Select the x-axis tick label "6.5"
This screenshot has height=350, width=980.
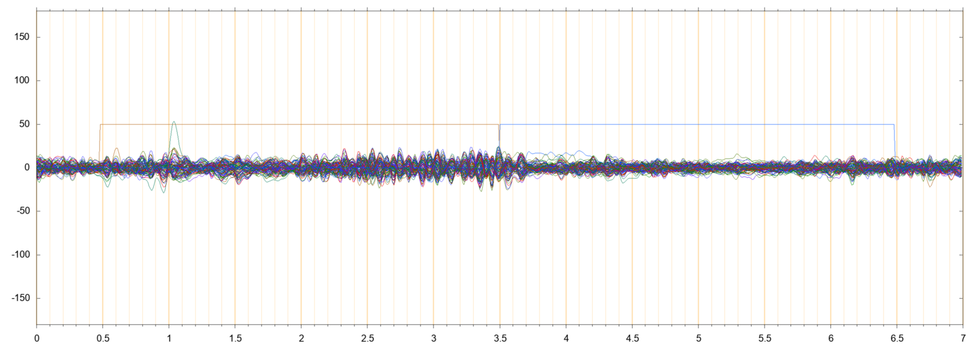896,337
